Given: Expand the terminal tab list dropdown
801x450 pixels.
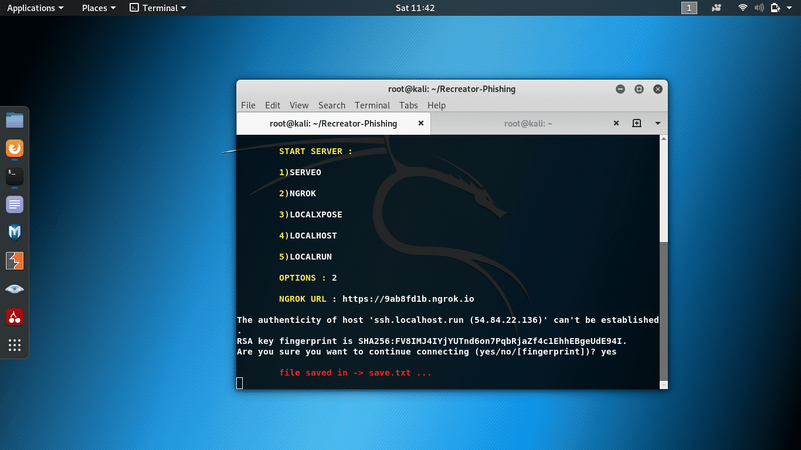Looking at the screenshot, I should point(657,123).
